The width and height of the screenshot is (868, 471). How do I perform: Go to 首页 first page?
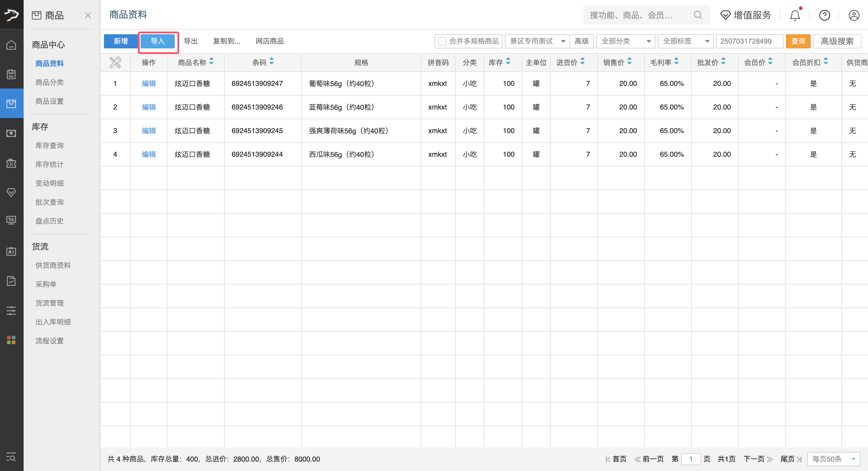(616, 459)
